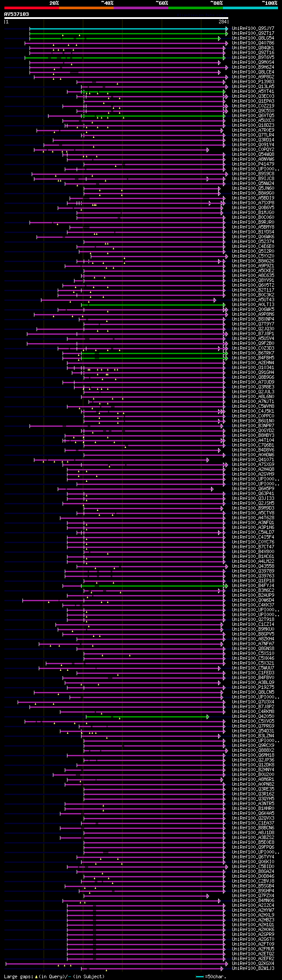
Task: Click hit label UniRef100_C4J5K1
Action: (x=253, y=411)
